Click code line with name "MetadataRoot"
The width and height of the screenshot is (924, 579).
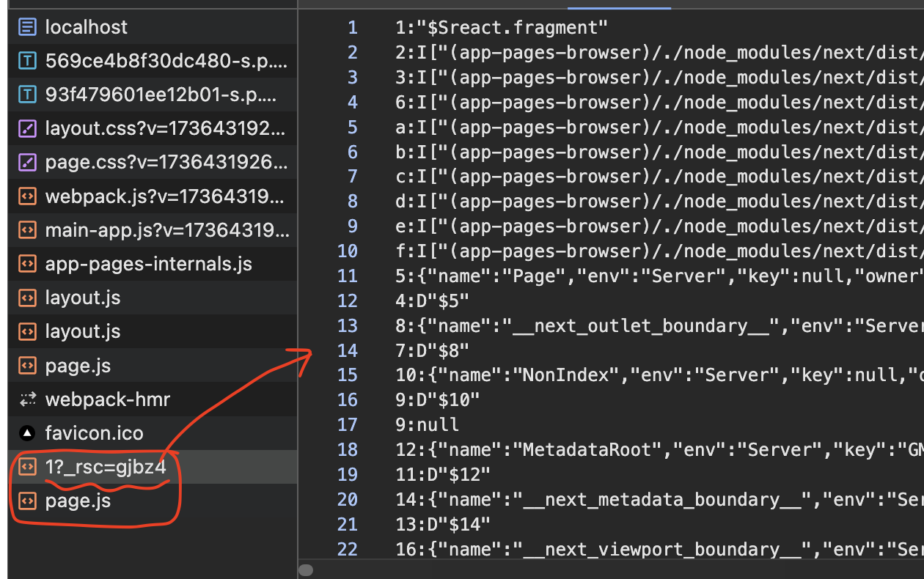pos(659,450)
